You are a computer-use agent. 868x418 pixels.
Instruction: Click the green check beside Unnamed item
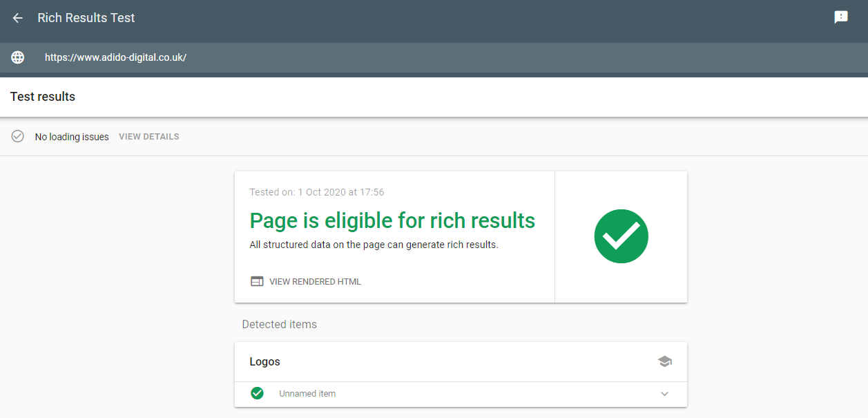coord(258,393)
